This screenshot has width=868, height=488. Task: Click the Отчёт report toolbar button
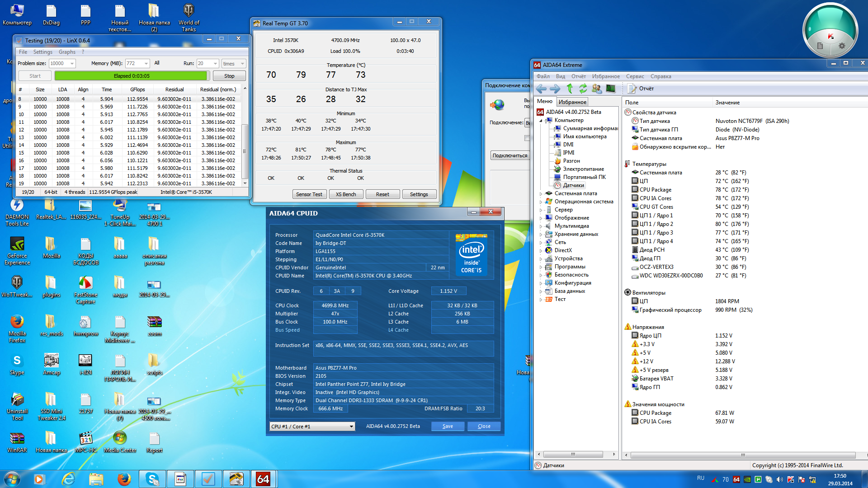[x=641, y=89]
